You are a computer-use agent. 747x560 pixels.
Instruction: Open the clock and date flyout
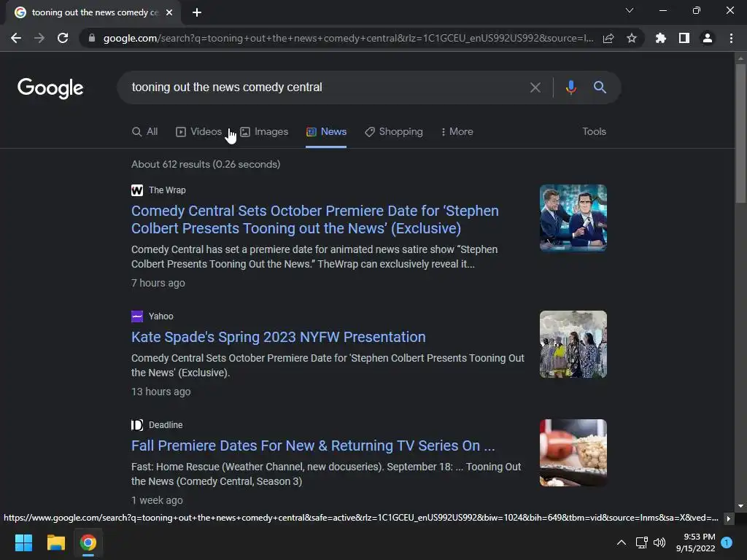tap(695, 542)
